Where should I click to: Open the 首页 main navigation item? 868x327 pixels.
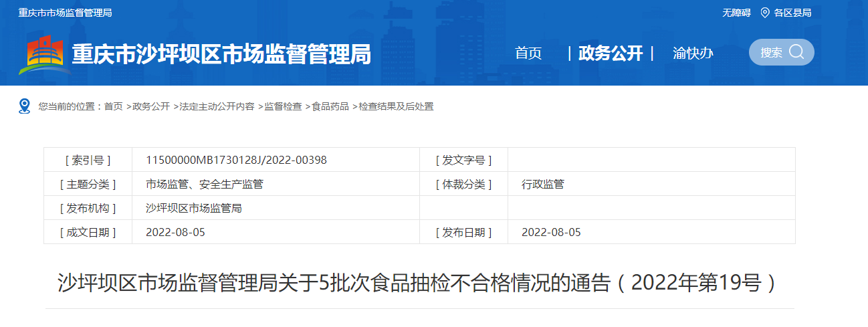pos(528,53)
